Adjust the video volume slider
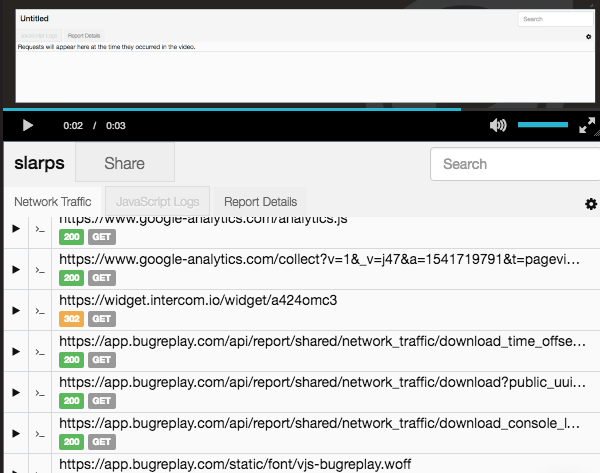The height and width of the screenshot is (473, 600). 543,125
